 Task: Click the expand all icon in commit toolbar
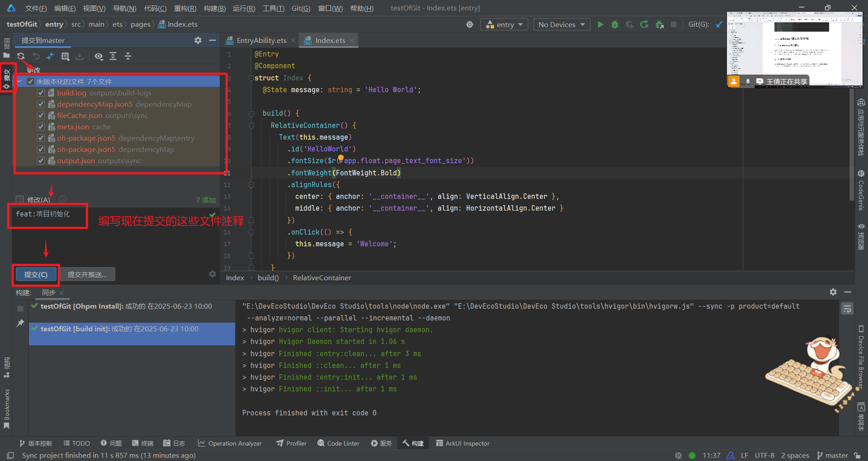[113, 56]
